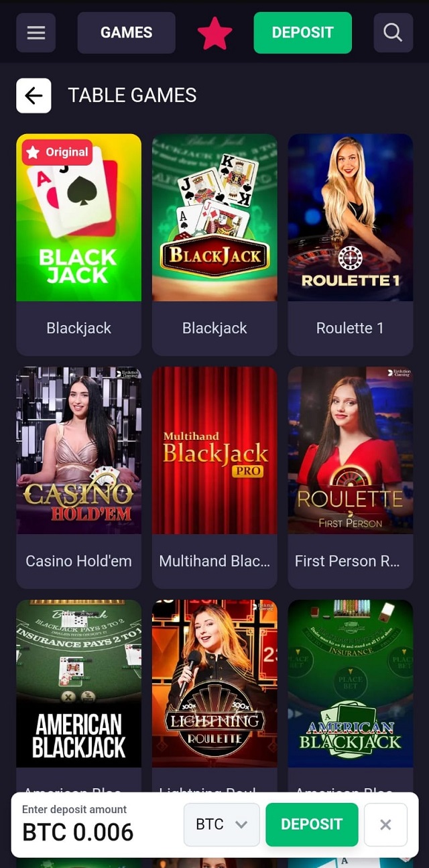Click the Blackjack label under card-table image

(214, 328)
